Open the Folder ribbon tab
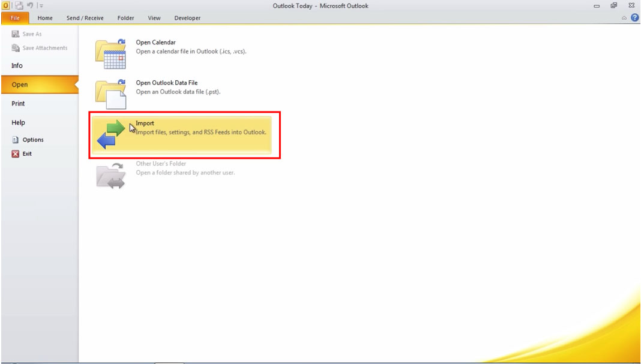This screenshot has width=641, height=364. pyautogui.click(x=125, y=18)
